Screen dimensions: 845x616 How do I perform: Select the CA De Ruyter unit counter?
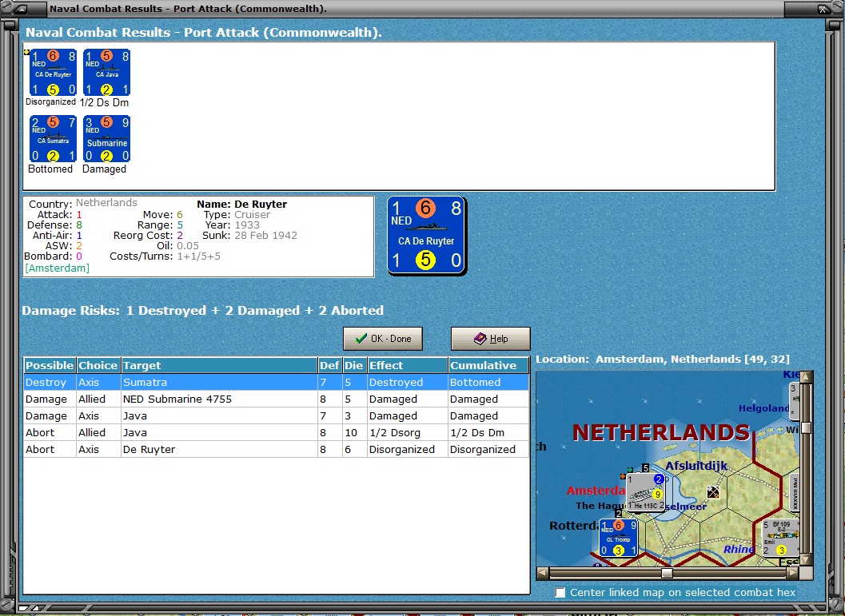pos(53,72)
